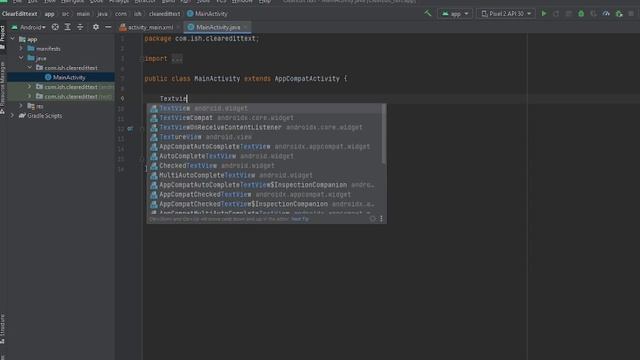This screenshot has height=360, width=640.
Task: Click the completion popup bulb icon
Action: [x=372, y=219]
